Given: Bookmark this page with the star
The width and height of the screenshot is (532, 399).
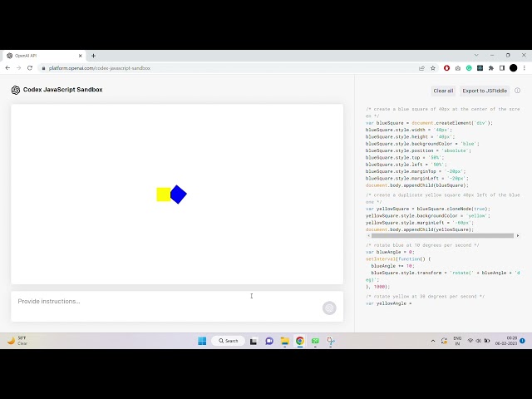Looking at the screenshot, I should click(x=433, y=68).
